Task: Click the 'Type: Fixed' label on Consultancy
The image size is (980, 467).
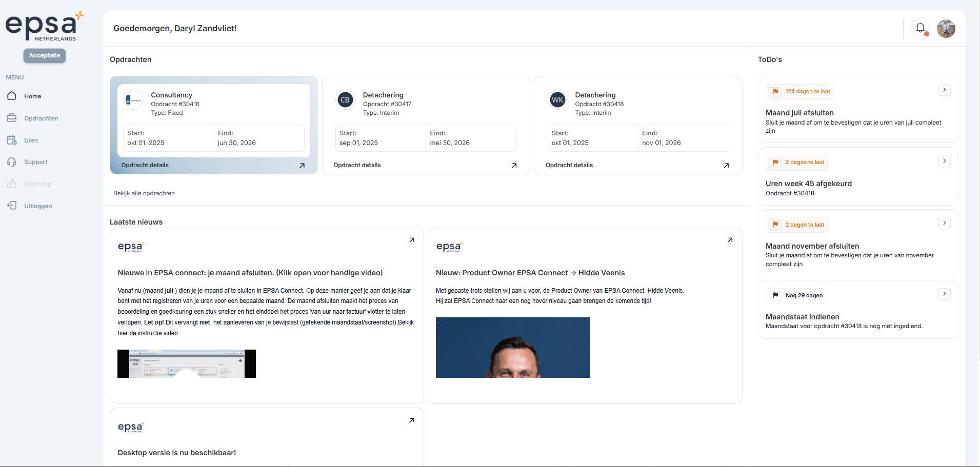Action: (x=167, y=113)
